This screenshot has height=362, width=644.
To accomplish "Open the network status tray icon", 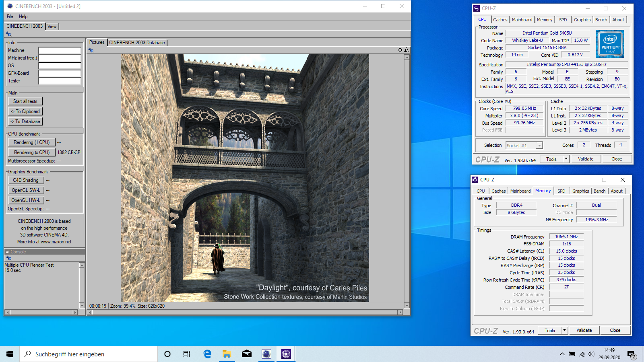I will [x=582, y=354].
